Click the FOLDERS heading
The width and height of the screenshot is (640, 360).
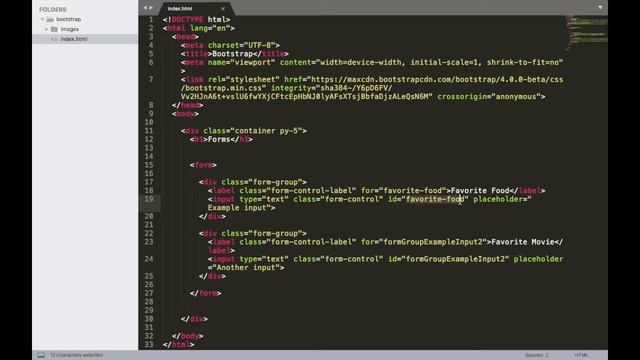(x=53, y=9)
